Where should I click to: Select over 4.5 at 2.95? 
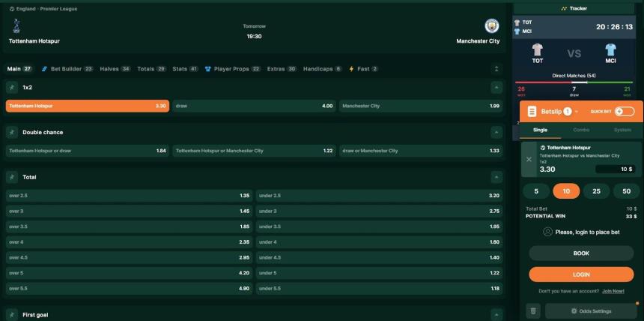point(130,257)
